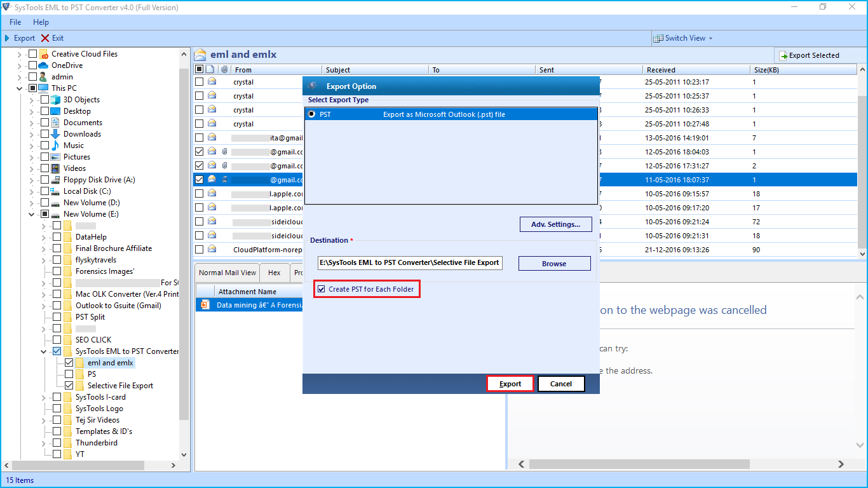
Task: Click the This PC computer icon
Action: pos(44,88)
